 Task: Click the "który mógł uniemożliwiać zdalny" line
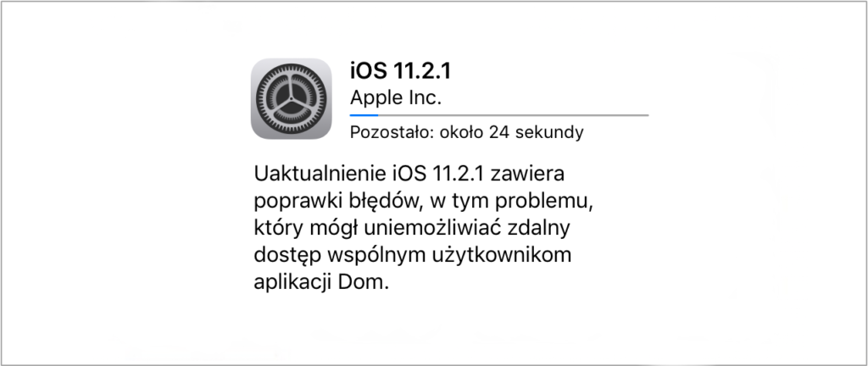tap(412, 229)
